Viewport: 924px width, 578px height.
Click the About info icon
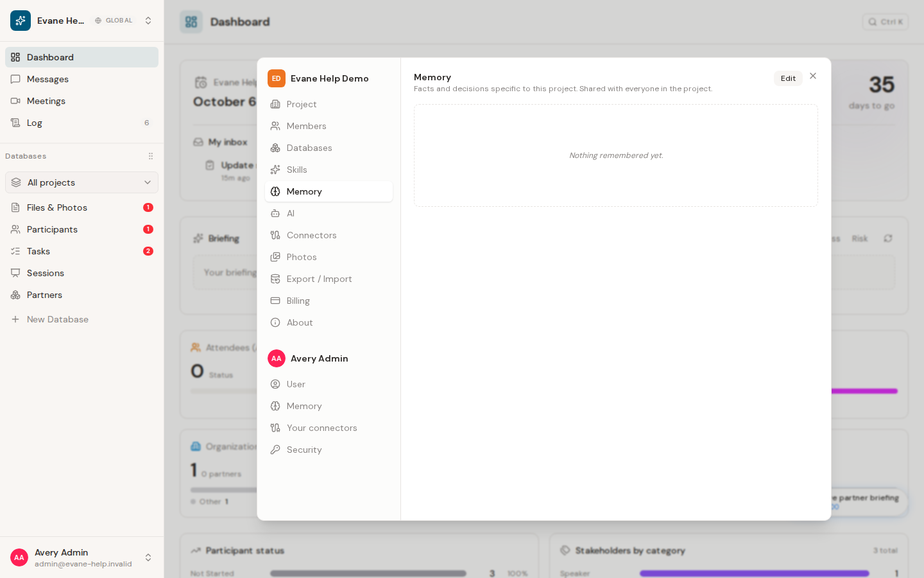pos(275,322)
